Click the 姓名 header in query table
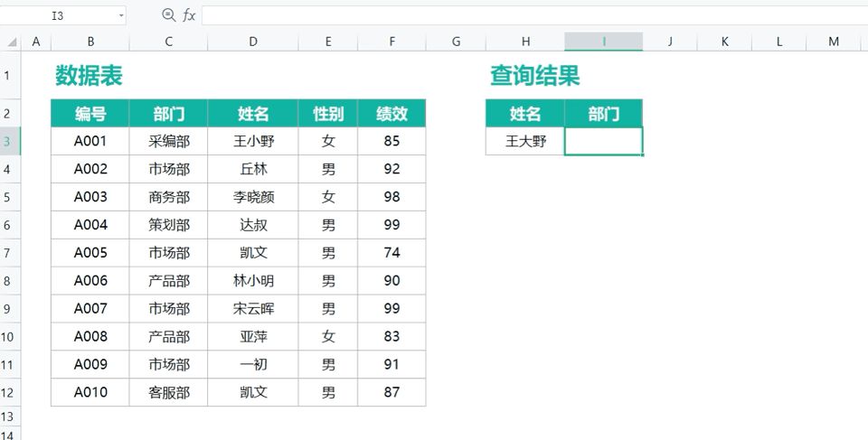The image size is (868, 440). 525,114
